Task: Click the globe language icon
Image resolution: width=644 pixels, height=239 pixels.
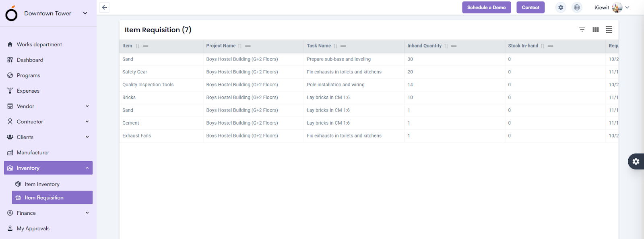Action: (577, 7)
